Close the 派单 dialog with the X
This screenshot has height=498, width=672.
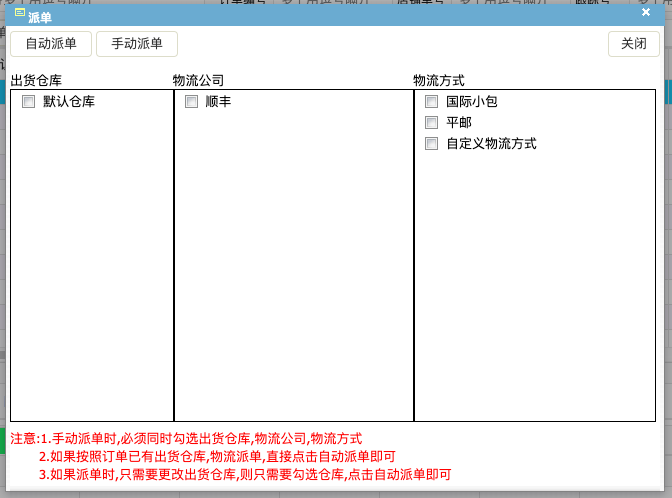[646, 12]
